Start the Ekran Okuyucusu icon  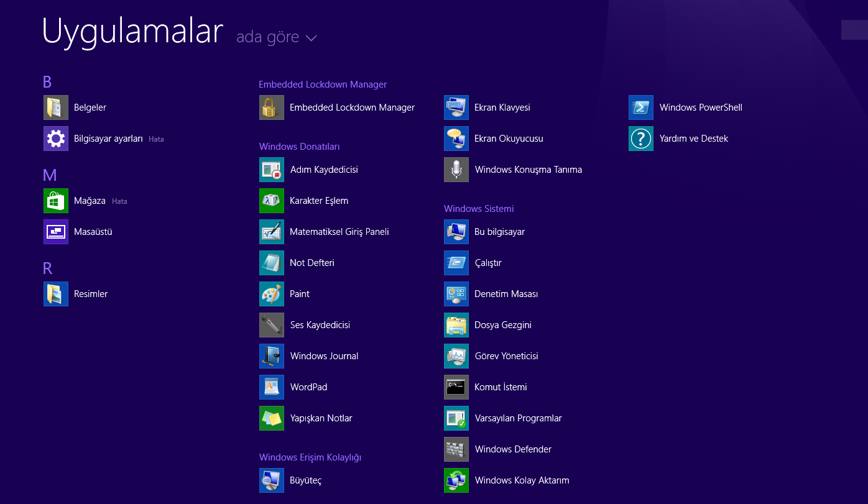pos(456,139)
